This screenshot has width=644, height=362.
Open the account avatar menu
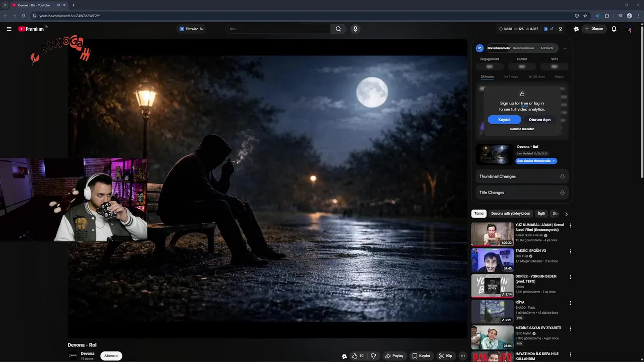[x=628, y=29]
